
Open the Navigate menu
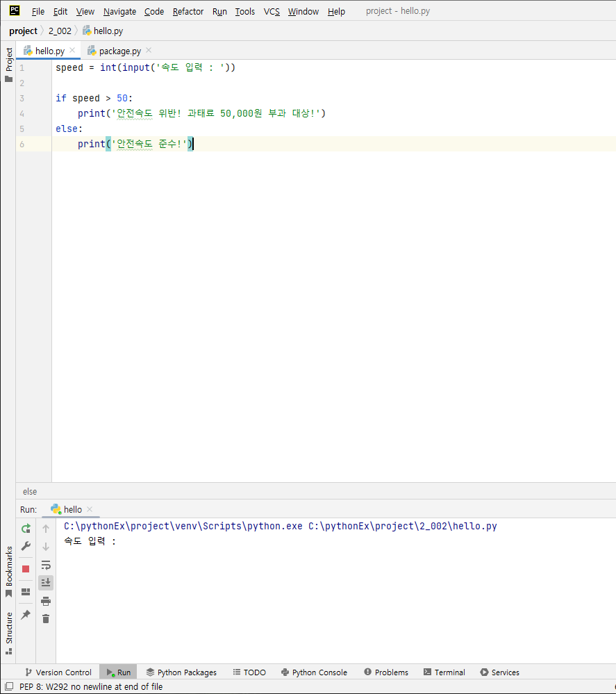click(119, 12)
